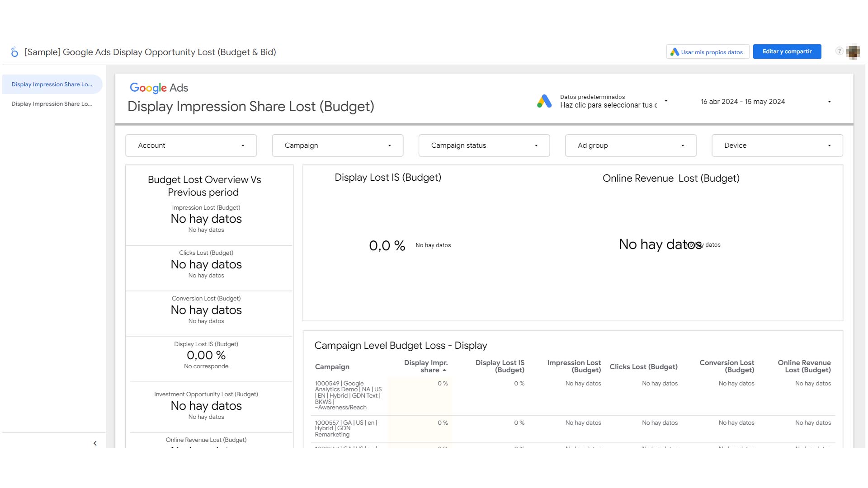The width and height of the screenshot is (868, 488).
Task: Open the Ad group filter dropdown
Action: 630,145
